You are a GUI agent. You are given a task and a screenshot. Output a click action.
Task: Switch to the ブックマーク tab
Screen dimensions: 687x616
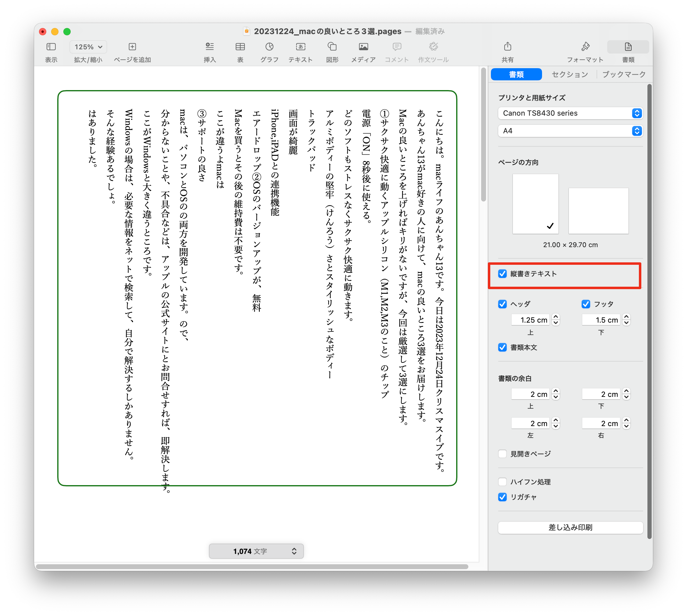(x=623, y=75)
